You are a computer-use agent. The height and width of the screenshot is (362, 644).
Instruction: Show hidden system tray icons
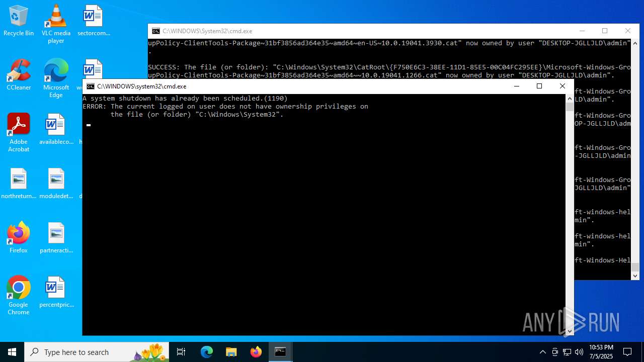542,352
